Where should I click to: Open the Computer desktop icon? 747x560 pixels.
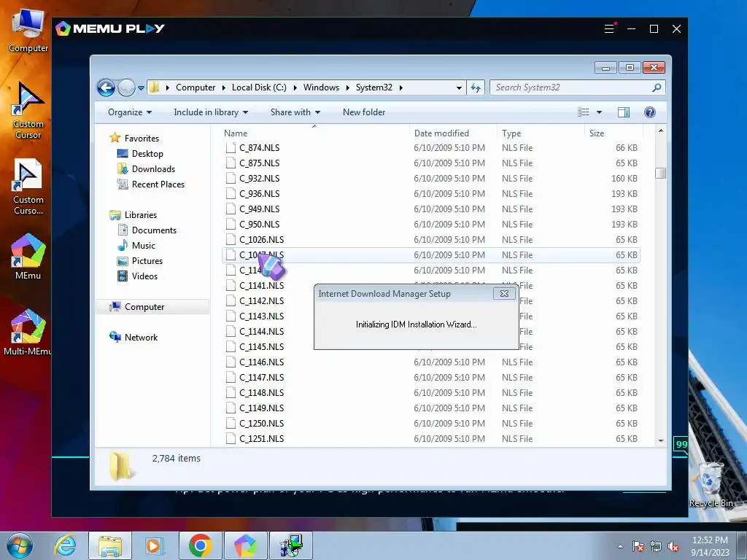click(x=28, y=30)
